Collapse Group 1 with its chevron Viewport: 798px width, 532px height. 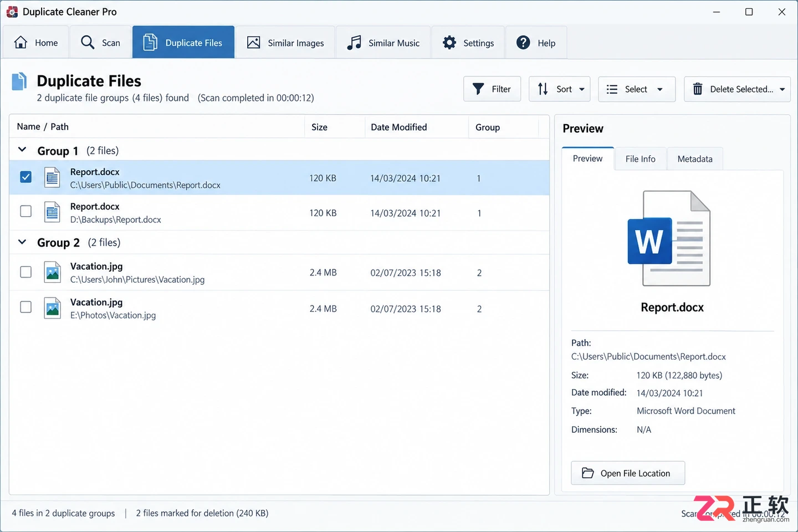coord(22,150)
